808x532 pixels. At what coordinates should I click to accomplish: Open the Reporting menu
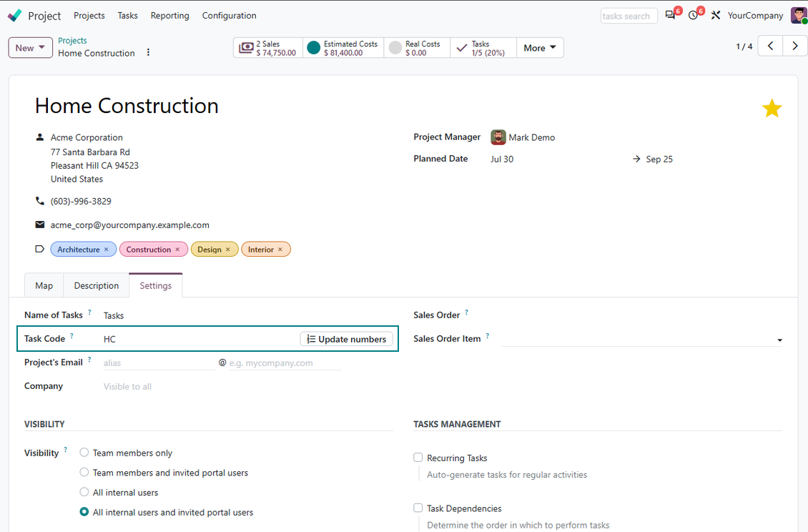169,16
